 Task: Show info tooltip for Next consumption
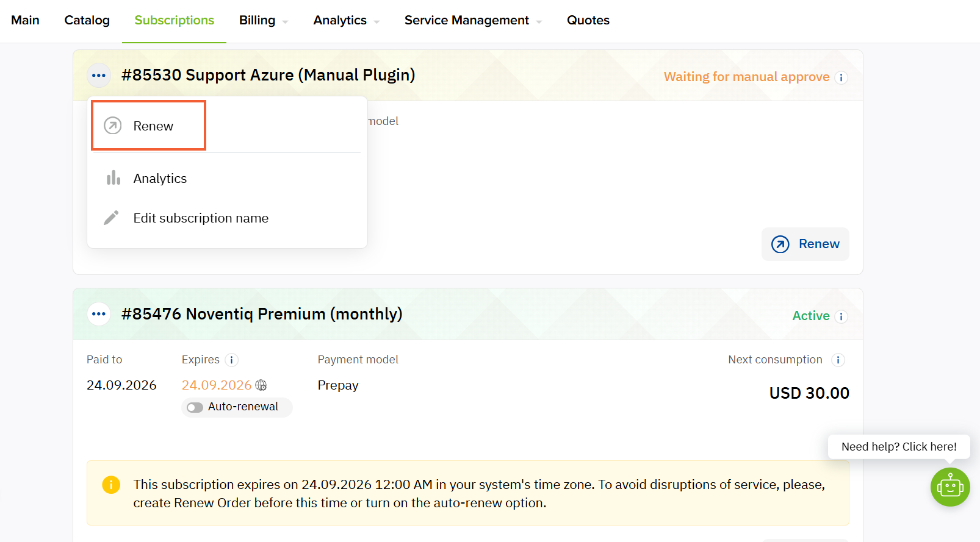click(x=838, y=360)
